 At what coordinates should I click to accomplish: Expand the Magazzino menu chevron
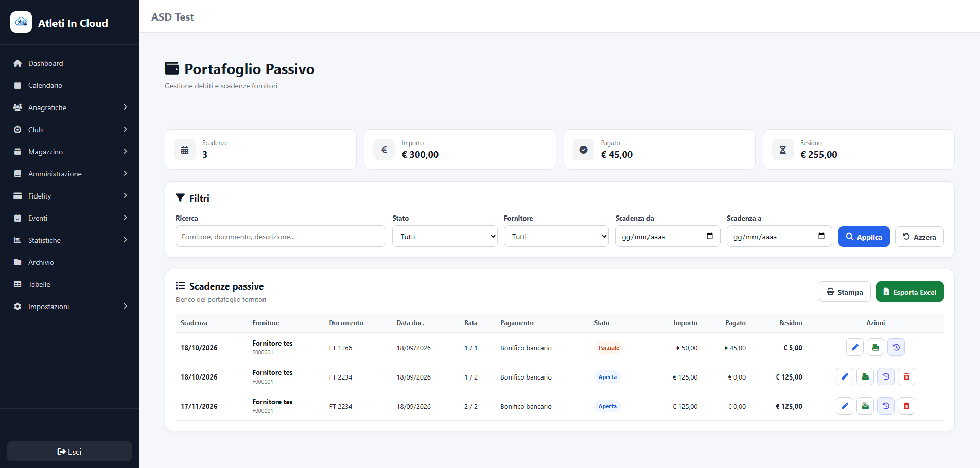tap(125, 151)
